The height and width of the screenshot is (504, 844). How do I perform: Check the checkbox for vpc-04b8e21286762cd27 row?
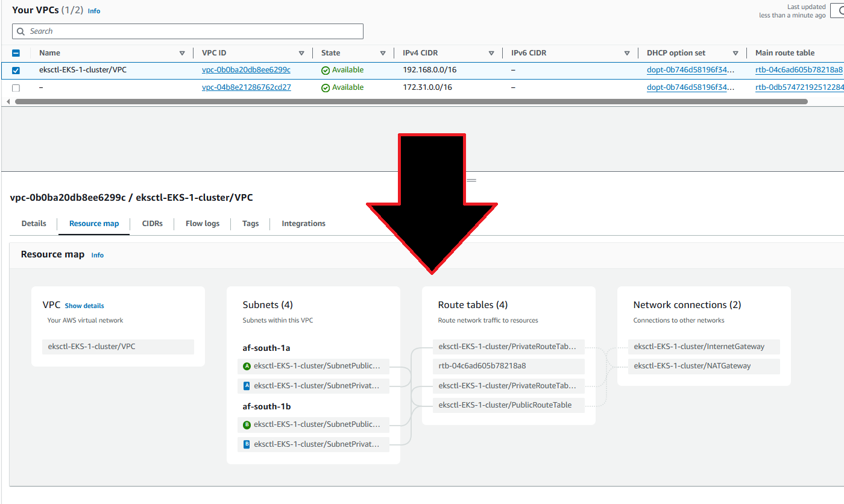tap(16, 88)
